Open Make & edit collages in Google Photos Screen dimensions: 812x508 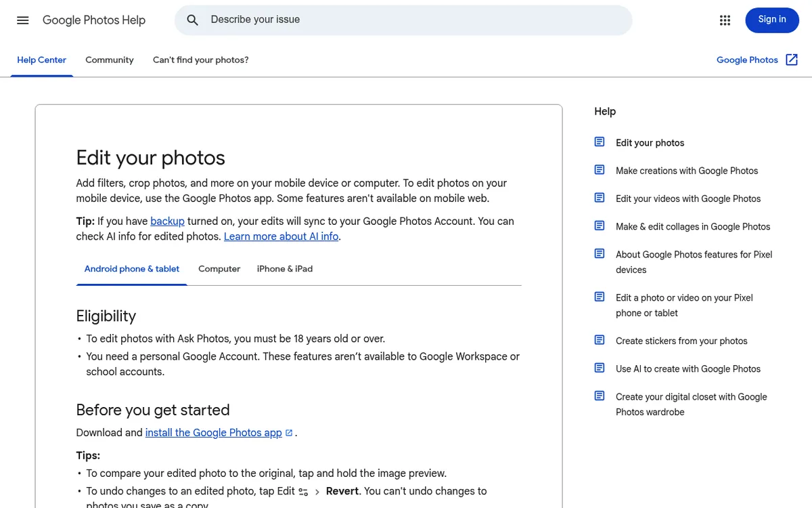pyautogui.click(x=693, y=226)
